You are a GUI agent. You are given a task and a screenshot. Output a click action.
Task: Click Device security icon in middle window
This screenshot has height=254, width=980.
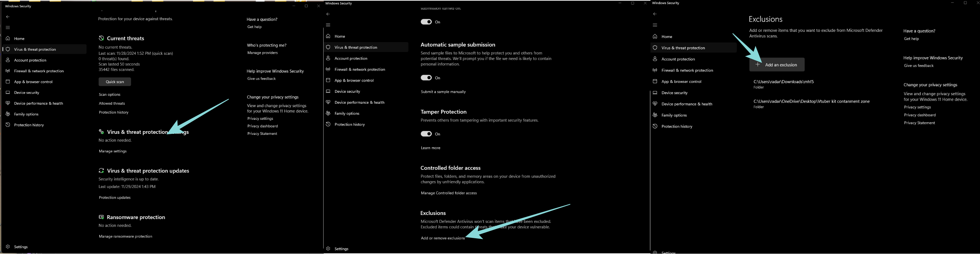328,91
